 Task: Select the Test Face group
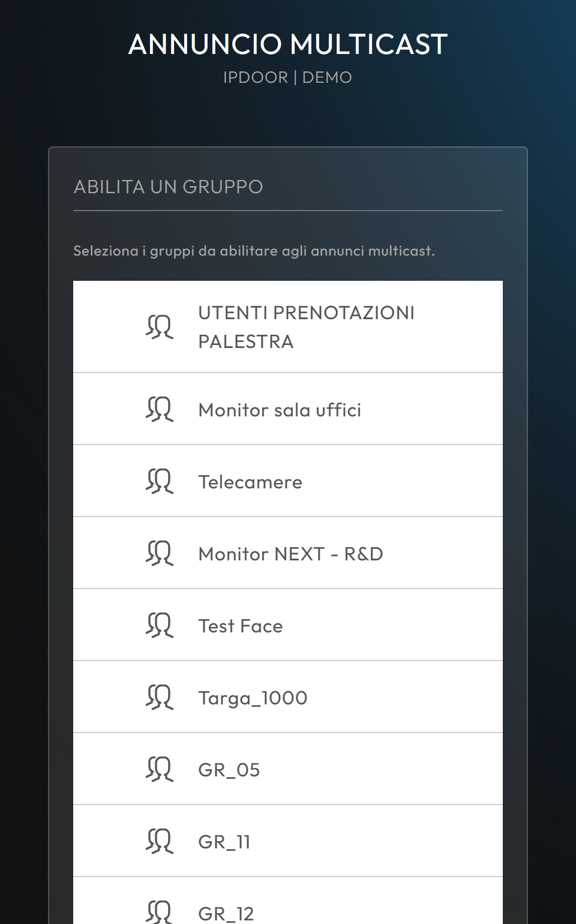[x=288, y=625]
